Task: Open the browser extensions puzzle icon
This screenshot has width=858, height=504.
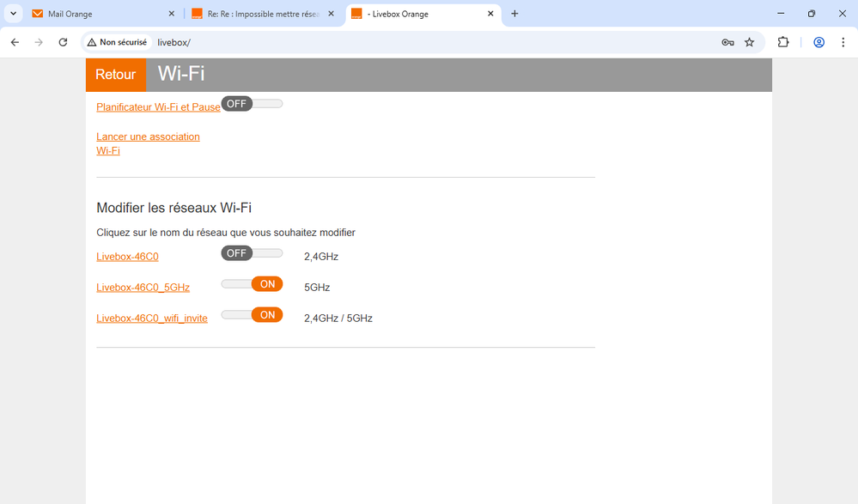Action: point(783,42)
